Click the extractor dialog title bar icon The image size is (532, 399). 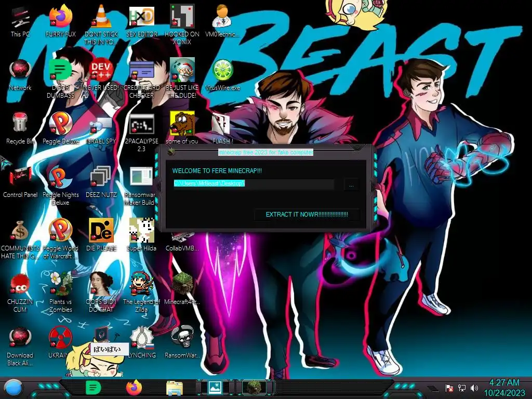click(x=171, y=152)
